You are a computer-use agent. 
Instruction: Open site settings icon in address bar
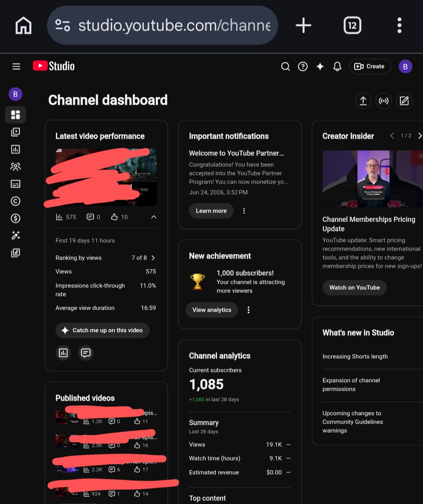(63, 25)
